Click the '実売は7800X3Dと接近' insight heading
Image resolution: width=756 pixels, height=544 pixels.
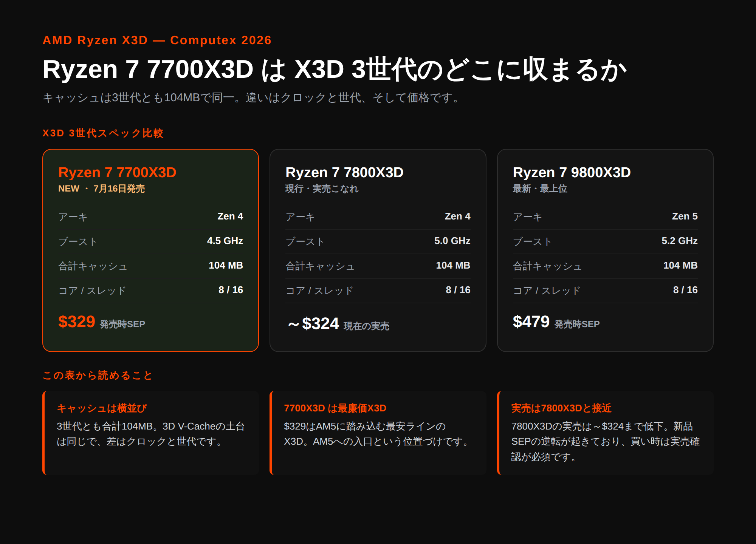coord(561,408)
